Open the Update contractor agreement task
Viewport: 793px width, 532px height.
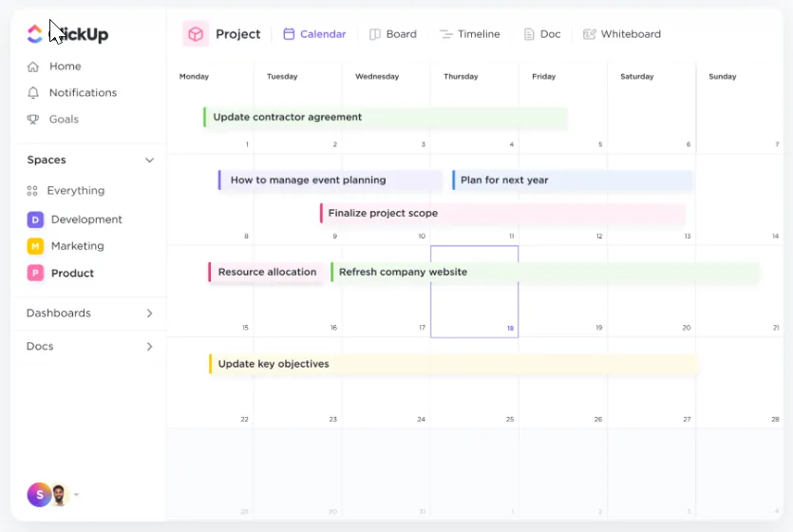[x=386, y=117]
